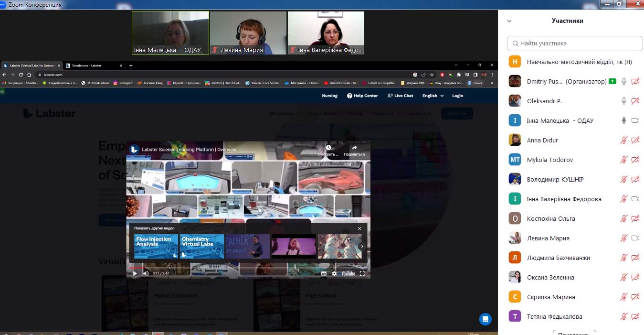Close the Показать другие видео overlay

pos(359,228)
